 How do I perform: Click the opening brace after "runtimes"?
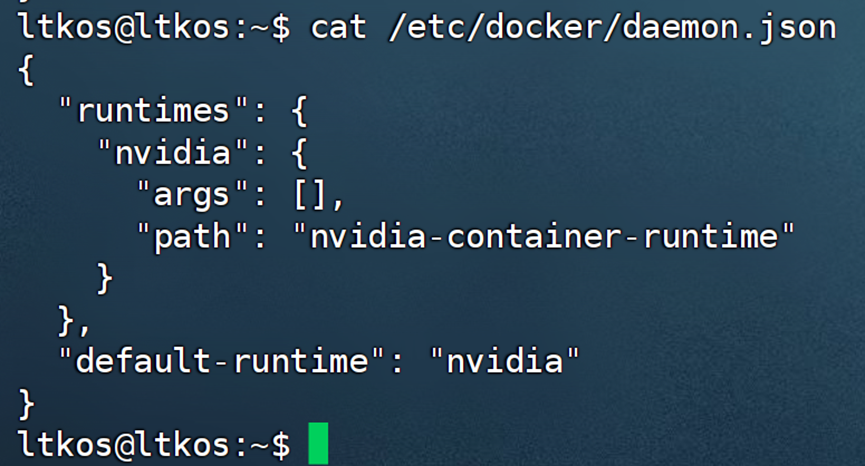coord(298,109)
